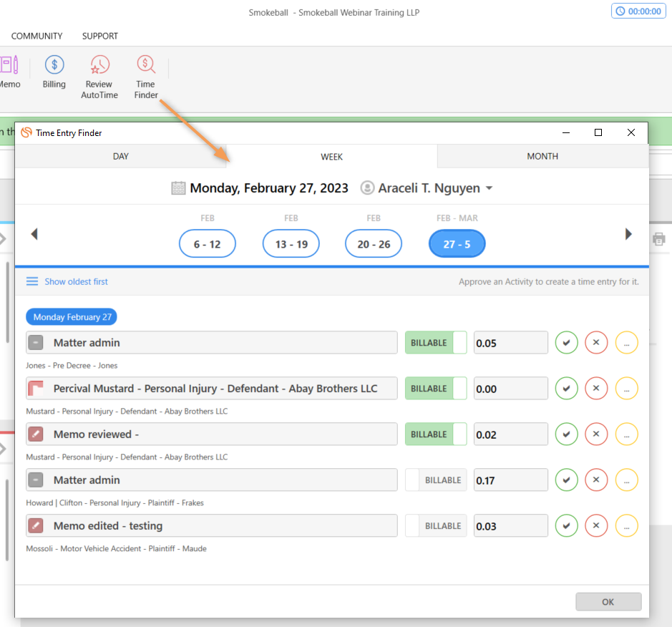Click the Monday, February 27, 2023 date heading
This screenshot has height=627, width=672.
coord(268,188)
